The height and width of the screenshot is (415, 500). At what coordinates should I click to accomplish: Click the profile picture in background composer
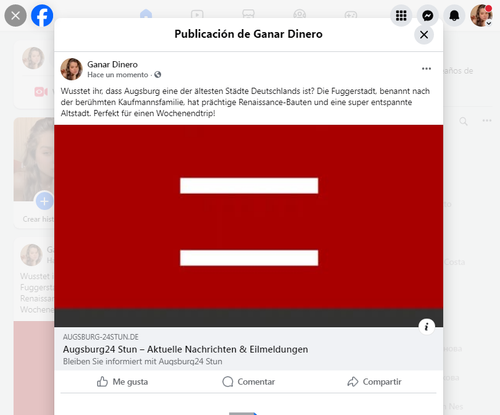(x=33, y=58)
